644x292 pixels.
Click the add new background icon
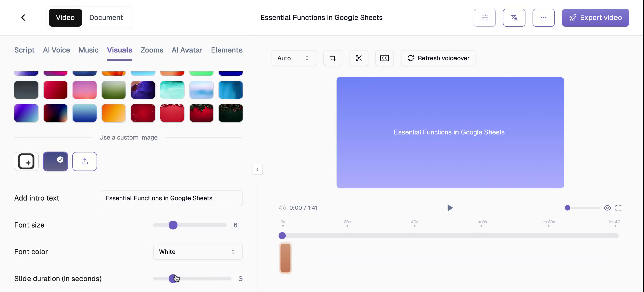coord(26,161)
